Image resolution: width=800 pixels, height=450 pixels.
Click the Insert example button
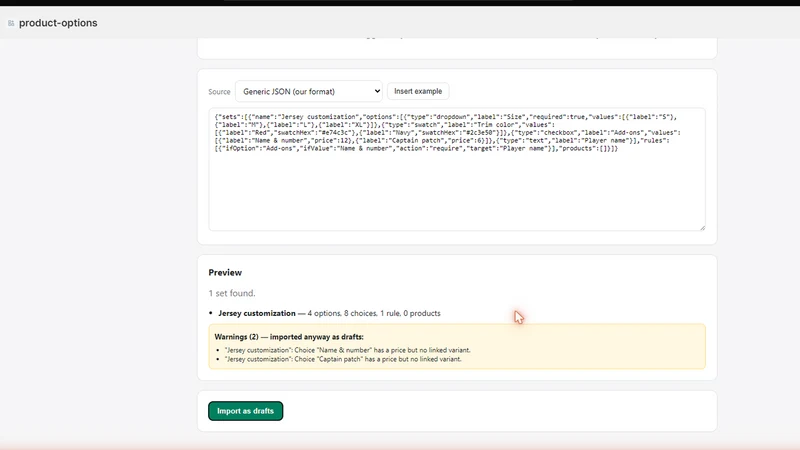coord(418,91)
